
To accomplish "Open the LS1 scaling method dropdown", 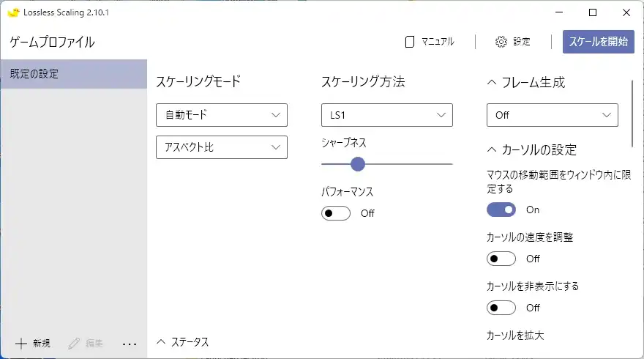I will [387, 115].
